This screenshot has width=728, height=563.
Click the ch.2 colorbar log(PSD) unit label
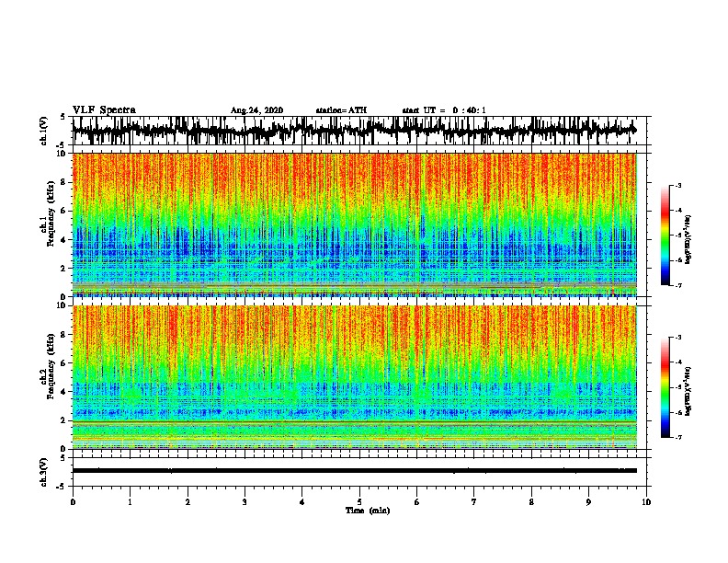688,391
